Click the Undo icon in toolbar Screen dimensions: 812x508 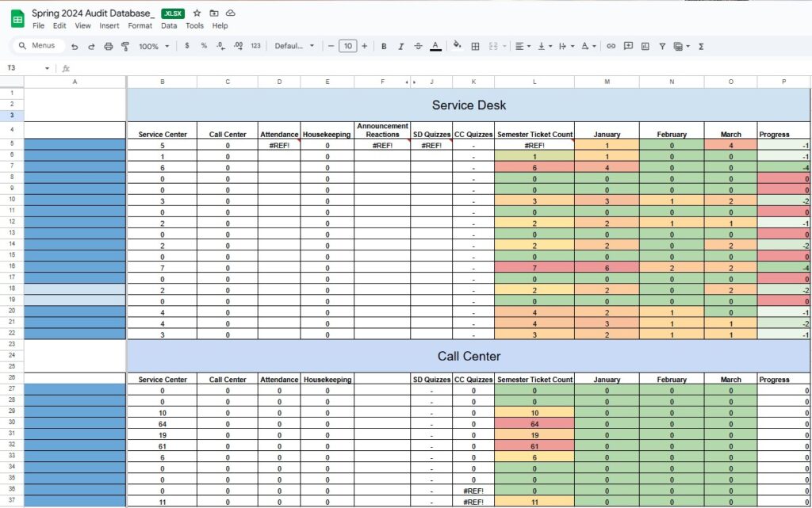pyautogui.click(x=75, y=47)
